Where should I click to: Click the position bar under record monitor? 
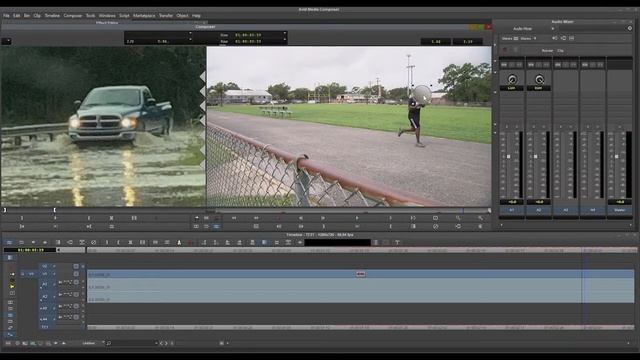(x=353, y=211)
